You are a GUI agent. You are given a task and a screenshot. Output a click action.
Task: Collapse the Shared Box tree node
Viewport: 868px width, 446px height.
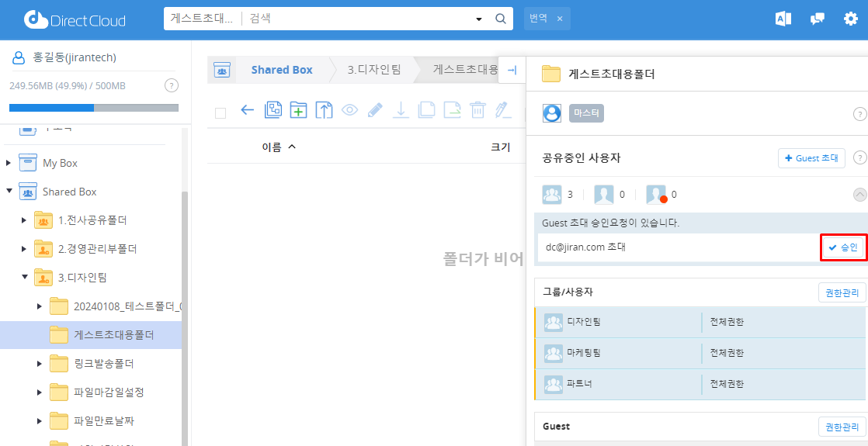(9, 192)
